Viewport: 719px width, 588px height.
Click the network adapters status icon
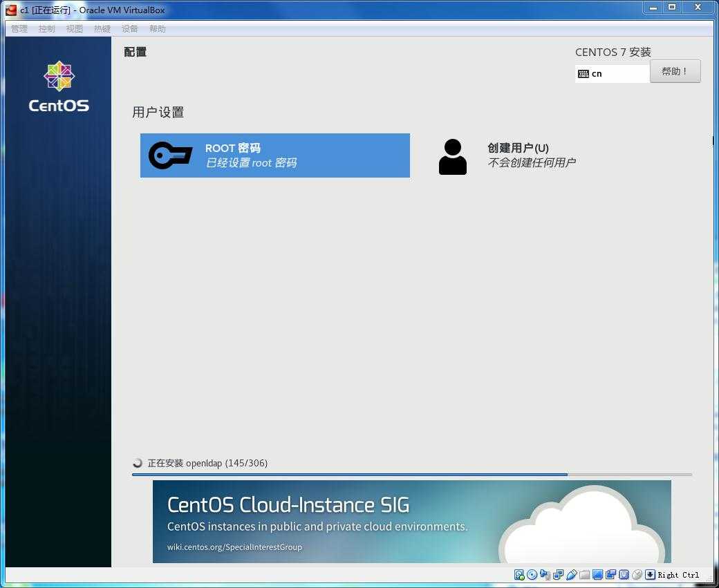pyautogui.click(x=558, y=575)
